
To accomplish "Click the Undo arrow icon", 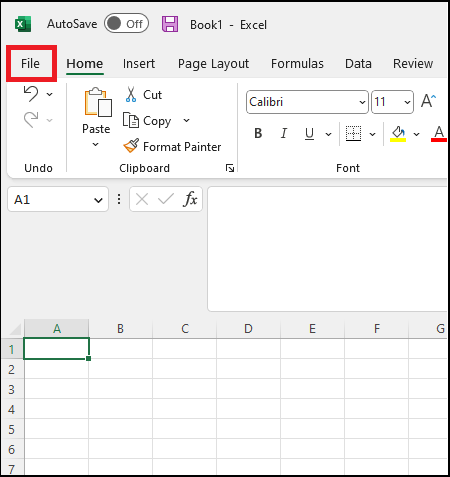I will pos(31,94).
